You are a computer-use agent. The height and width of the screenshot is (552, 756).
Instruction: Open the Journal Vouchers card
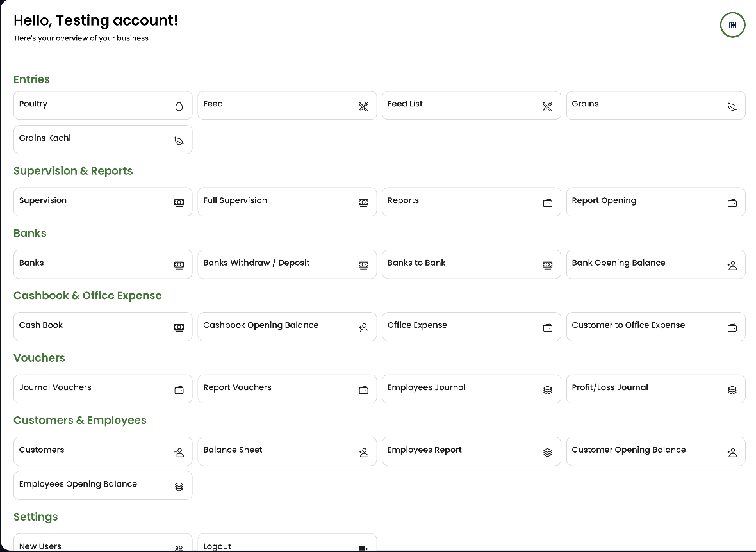103,389
